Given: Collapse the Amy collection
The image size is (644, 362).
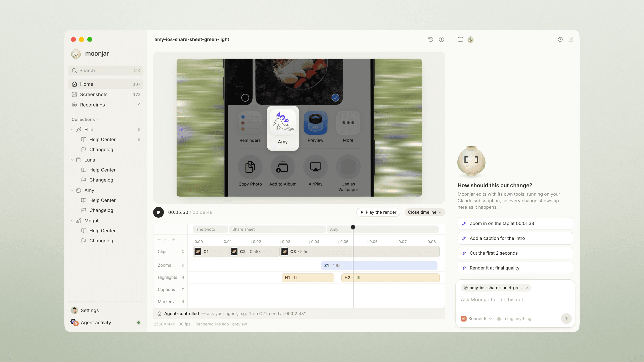Looking at the screenshot, I should coord(72,191).
